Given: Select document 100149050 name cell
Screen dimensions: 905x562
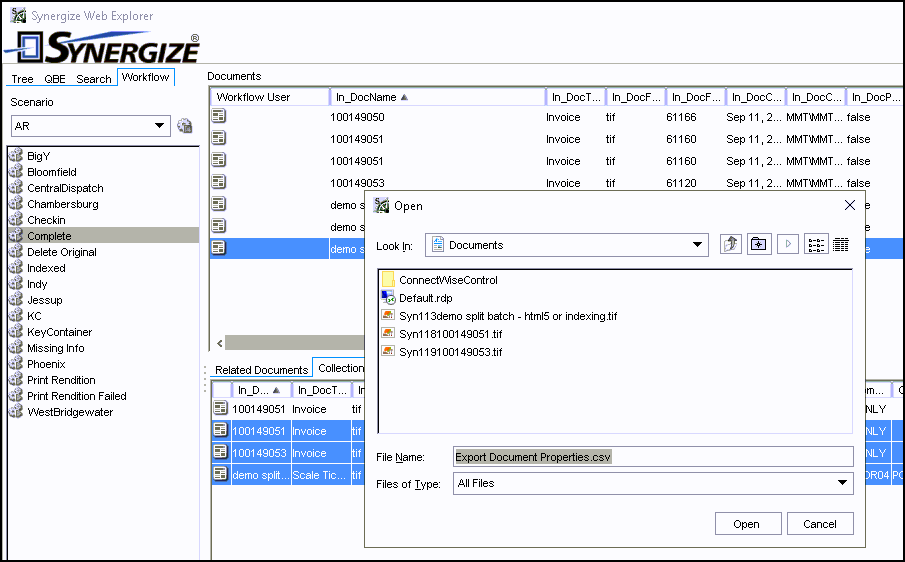Looking at the screenshot, I should tap(357, 117).
